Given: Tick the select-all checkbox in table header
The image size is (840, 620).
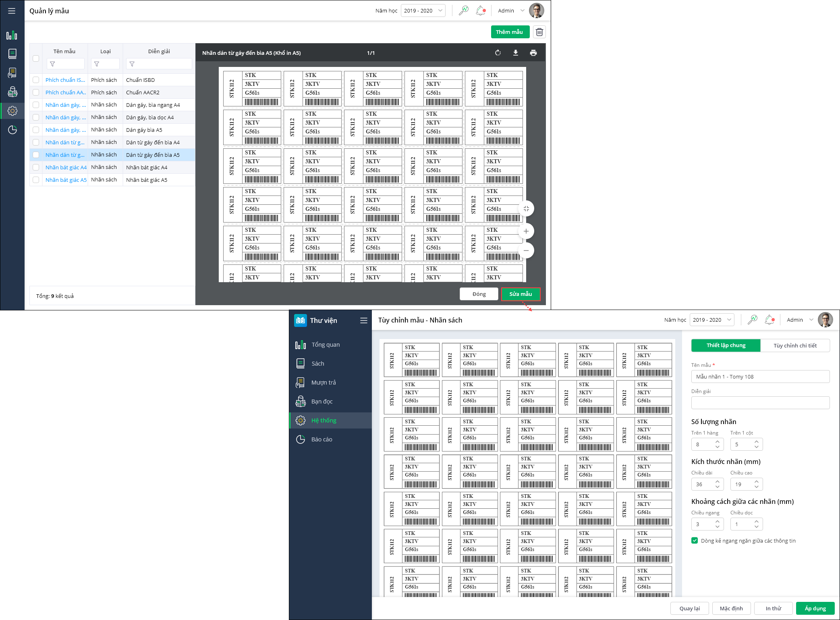Looking at the screenshot, I should (36, 58).
